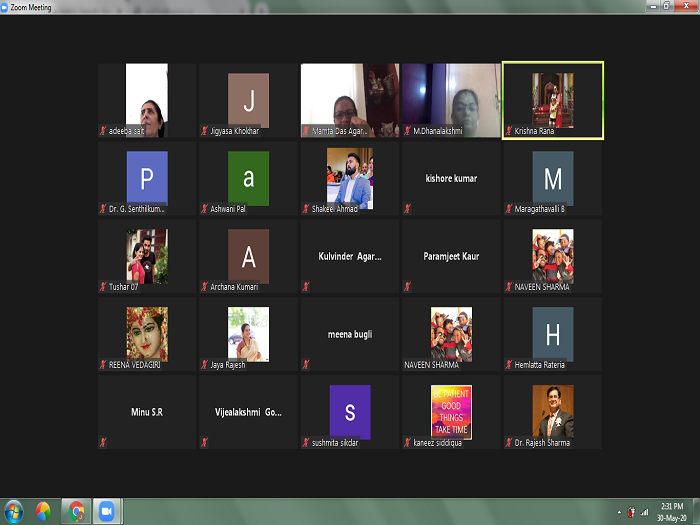Click muted mic icon beside kaneez siddiqua
Screen dimensions: 700x525
coord(407,442)
